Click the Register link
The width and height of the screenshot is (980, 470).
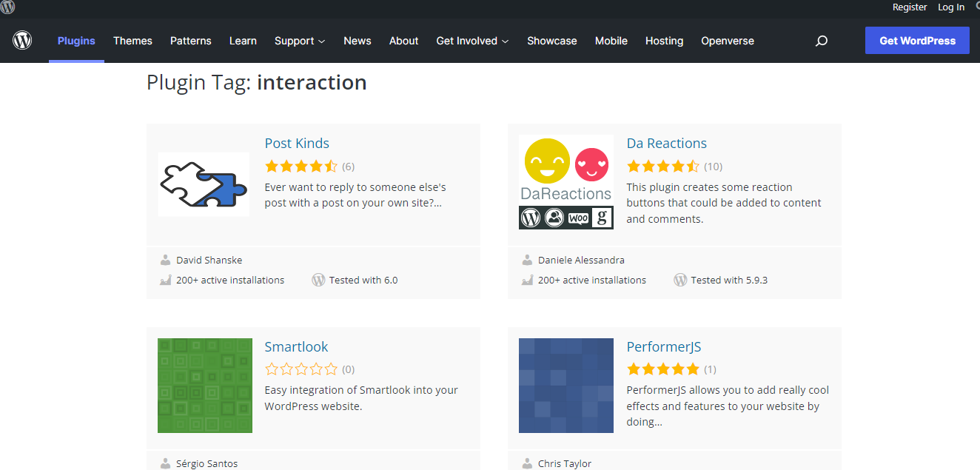(910, 7)
